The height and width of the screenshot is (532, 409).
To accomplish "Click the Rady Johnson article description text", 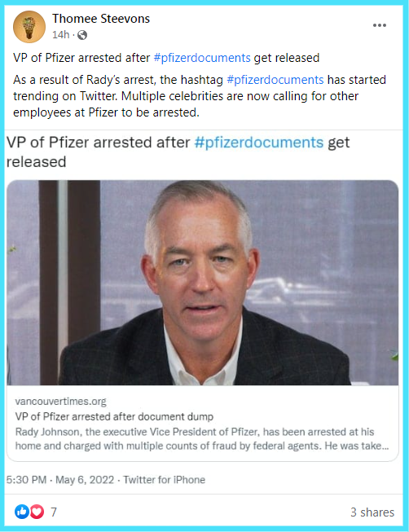I will click(202, 438).
